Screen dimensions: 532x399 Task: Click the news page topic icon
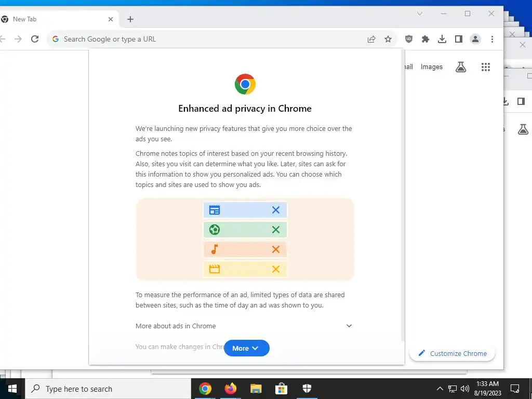(x=215, y=210)
